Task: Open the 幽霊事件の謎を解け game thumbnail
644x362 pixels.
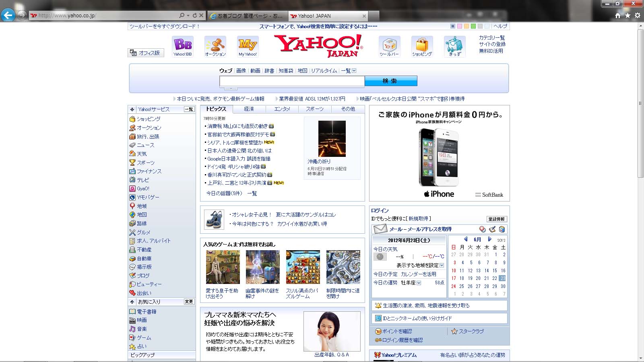Action: (x=263, y=267)
